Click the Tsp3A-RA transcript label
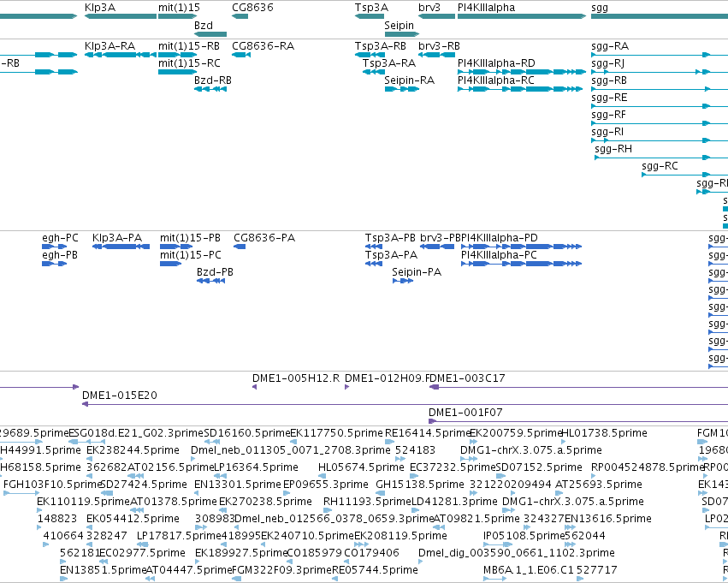 (389, 63)
